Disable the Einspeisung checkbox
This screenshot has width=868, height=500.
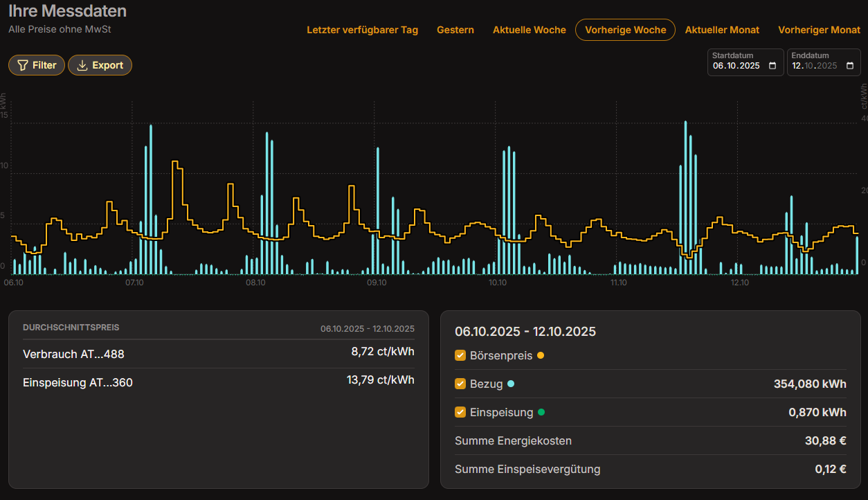(x=460, y=412)
